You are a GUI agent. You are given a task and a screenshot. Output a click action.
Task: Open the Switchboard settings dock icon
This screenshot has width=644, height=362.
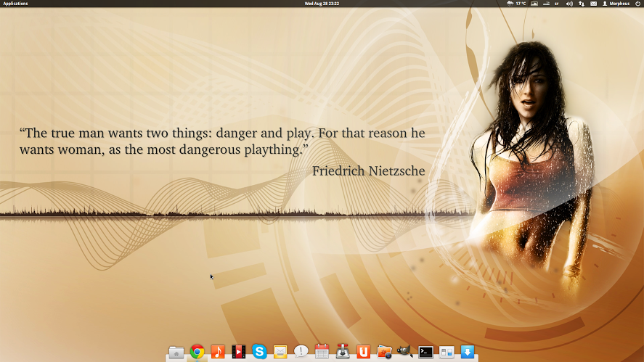[x=447, y=352]
